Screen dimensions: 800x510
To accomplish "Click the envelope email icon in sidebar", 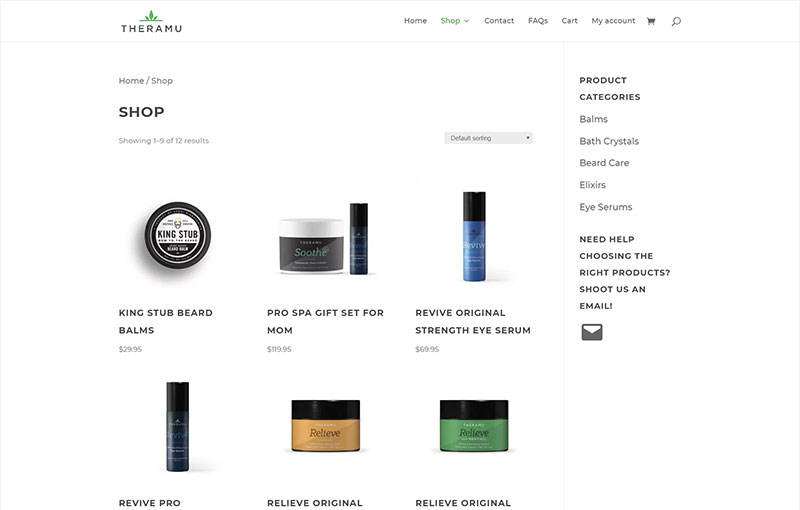I will click(592, 332).
